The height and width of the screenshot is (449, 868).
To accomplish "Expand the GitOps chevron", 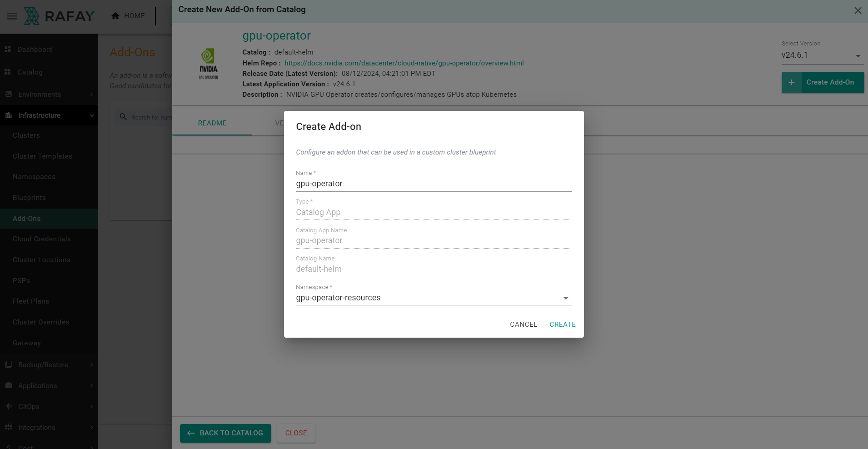I will [91, 407].
